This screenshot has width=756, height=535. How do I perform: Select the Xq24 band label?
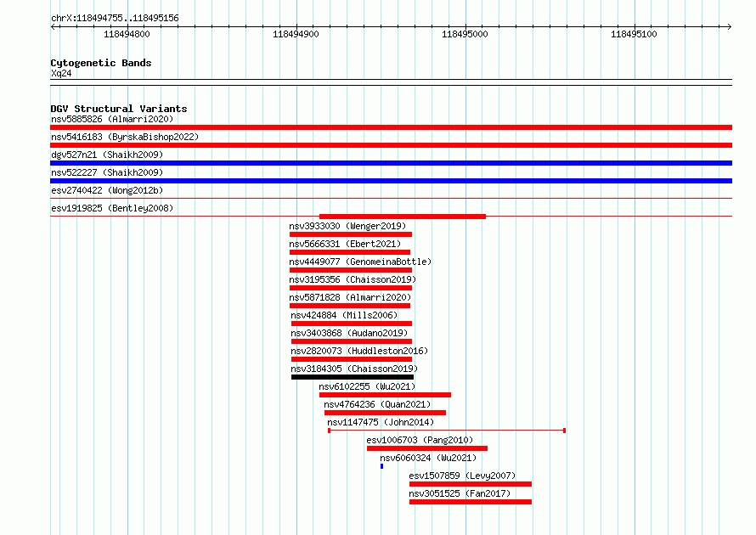click(x=61, y=73)
